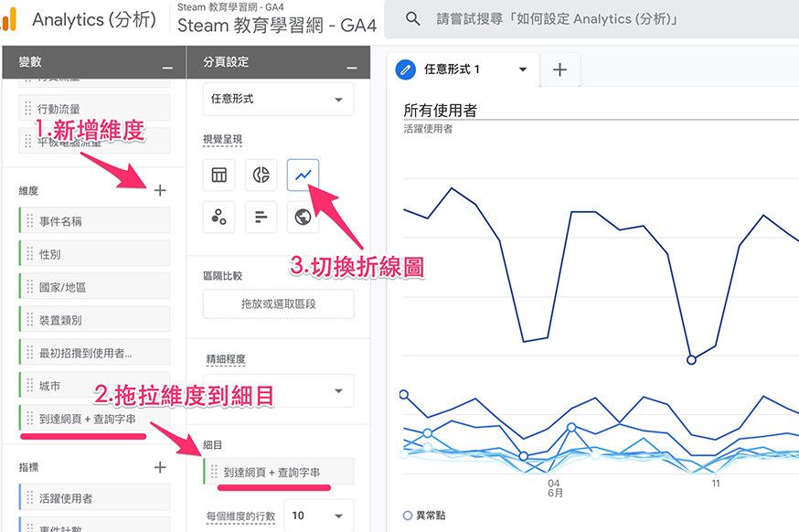Select the 城市 dimension
Screen dimensions: 799x532
tap(94, 386)
